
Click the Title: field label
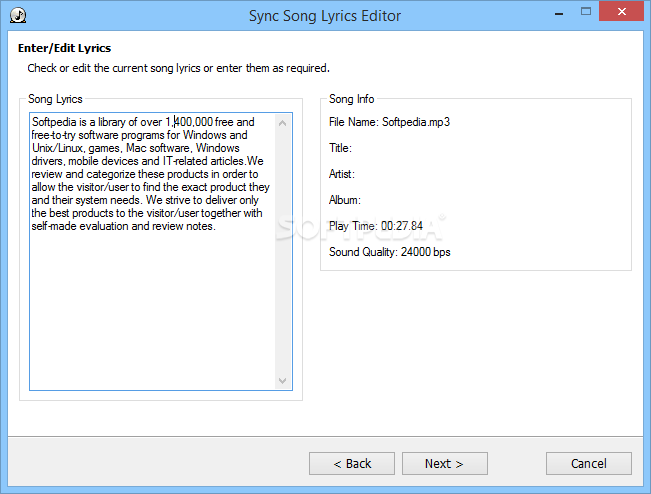point(340,148)
